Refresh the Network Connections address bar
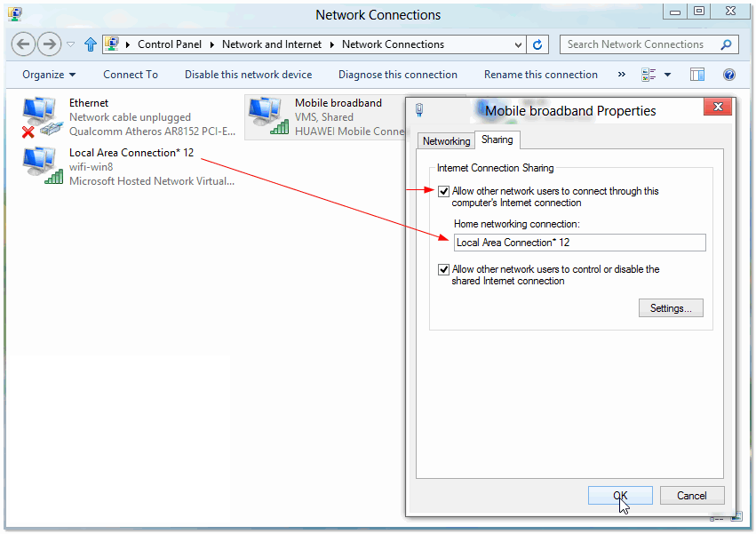 (538, 44)
